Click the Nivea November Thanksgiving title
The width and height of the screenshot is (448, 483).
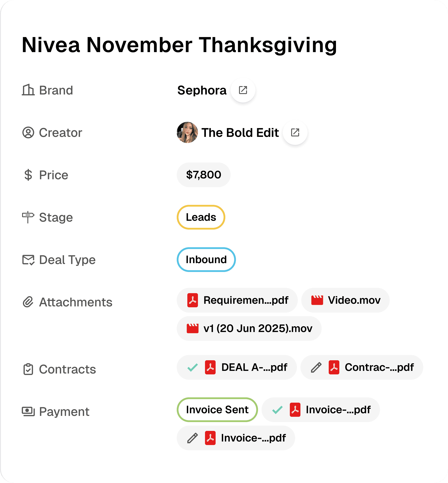[x=179, y=45]
